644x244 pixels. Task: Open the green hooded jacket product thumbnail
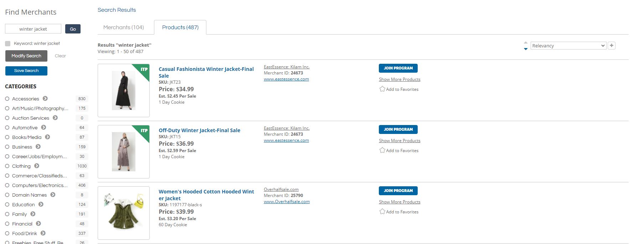124,213
